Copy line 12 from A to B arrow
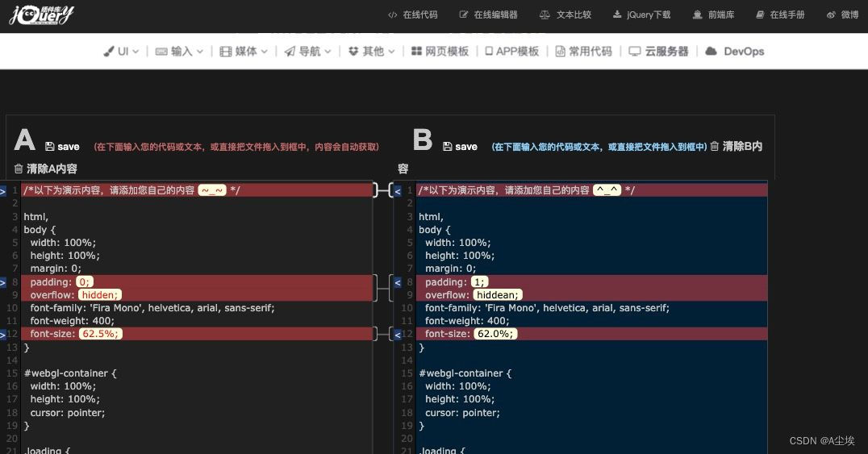The width and height of the screenshot is (868, 454). (2, 335)
